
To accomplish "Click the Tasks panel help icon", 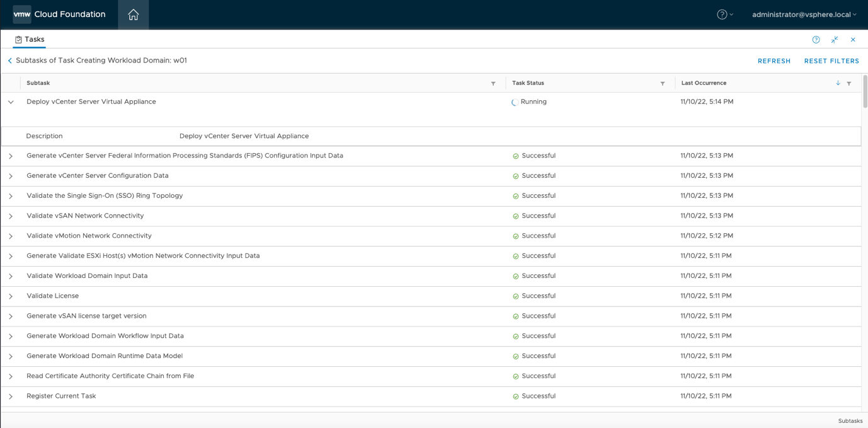I will pyautogui.click(x=816, y=40).
